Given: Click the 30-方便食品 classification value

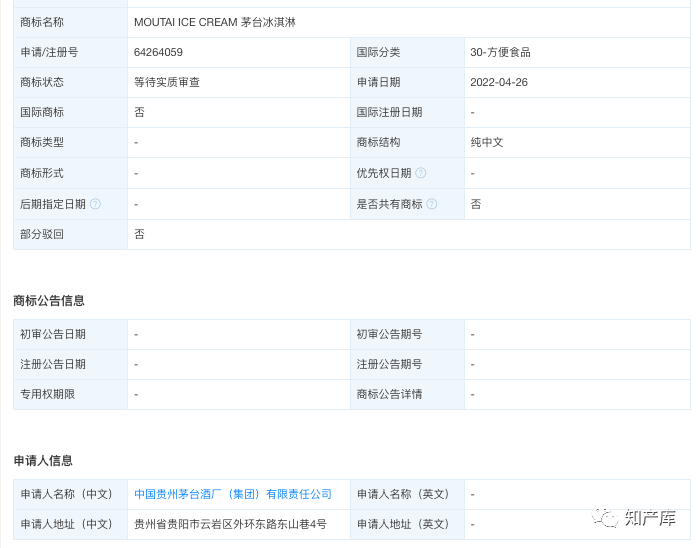Looking at the screenshot, I should click(x=500, y=52).
